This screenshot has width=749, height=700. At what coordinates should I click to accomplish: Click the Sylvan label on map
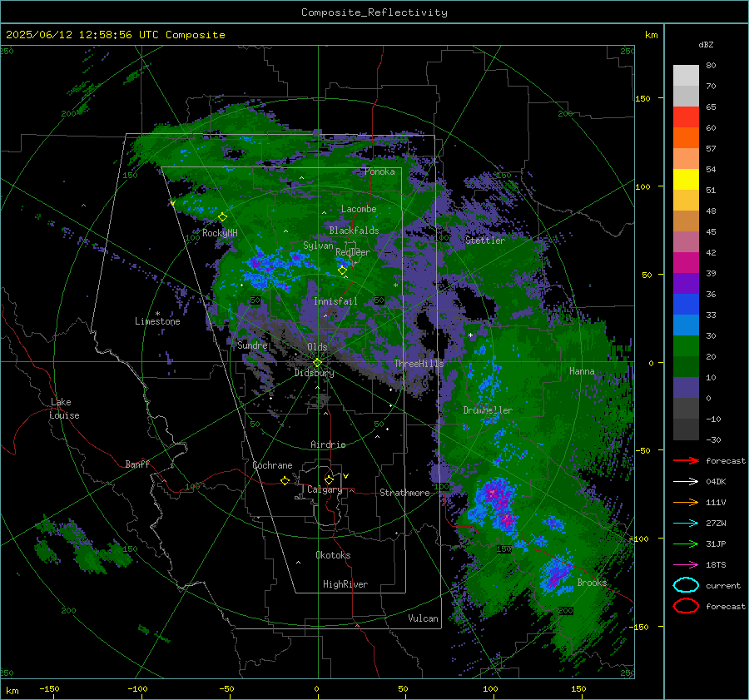pyautogui.click(x=318, y=246)
